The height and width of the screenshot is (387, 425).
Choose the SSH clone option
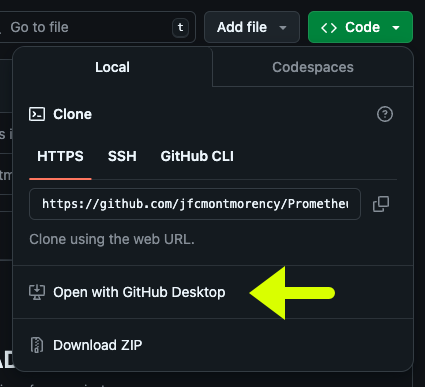[x=122, y=156]
